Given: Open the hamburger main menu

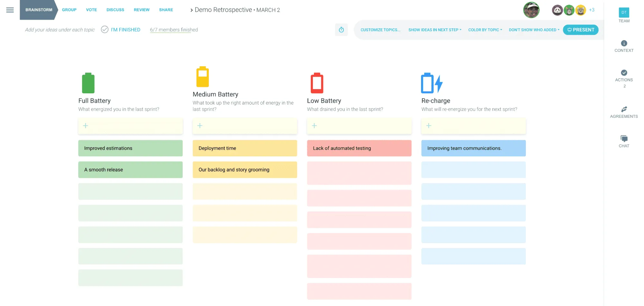Looking at the screenshot, I should [10, 10].
